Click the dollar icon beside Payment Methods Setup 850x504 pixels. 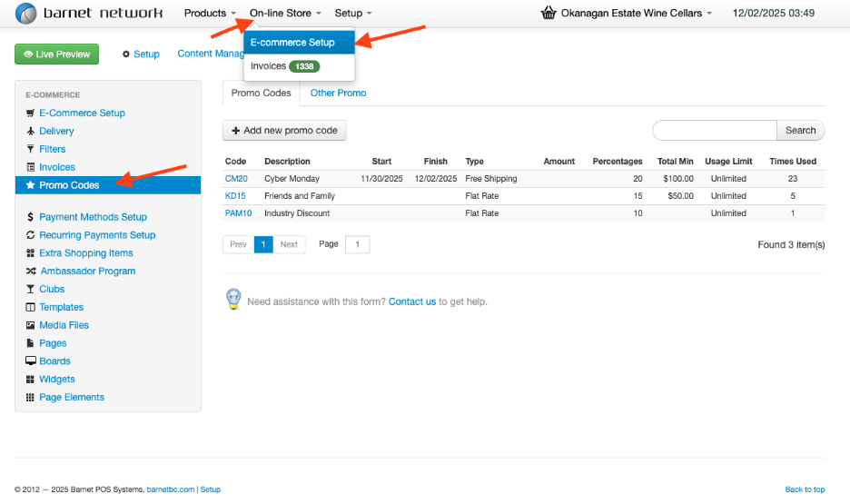point(30,217)
